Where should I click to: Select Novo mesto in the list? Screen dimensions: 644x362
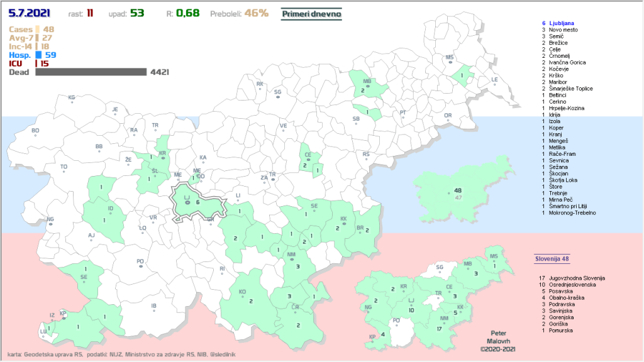point(564,30)
